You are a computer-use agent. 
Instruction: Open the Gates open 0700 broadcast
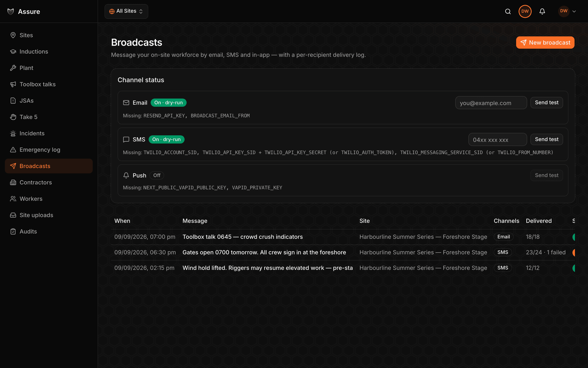343,252
